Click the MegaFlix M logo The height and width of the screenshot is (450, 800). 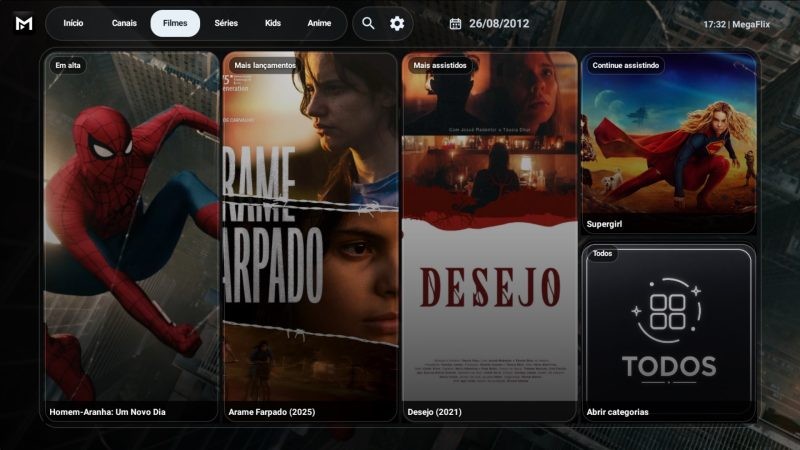[23, 23]
